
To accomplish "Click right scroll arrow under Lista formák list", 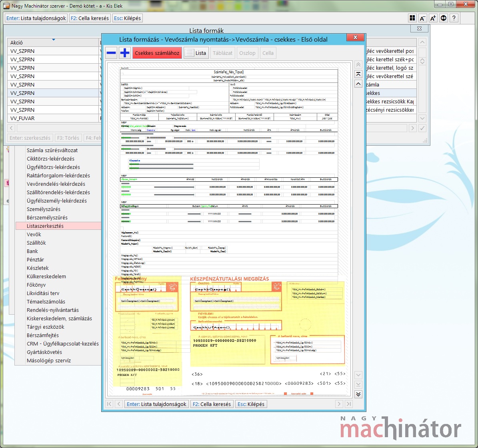I will pos(412,128).
